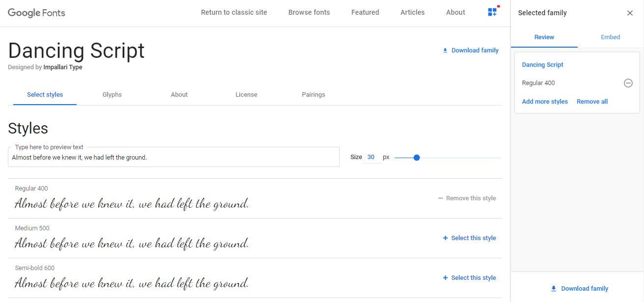Screen dimensions: 644x302
Task: Switch to the License tab
Action: 246,94
